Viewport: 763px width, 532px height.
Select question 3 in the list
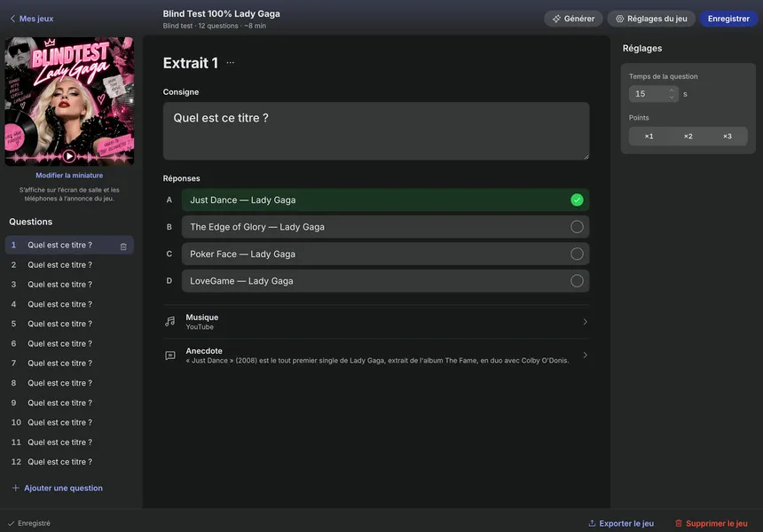pos(69,285)
